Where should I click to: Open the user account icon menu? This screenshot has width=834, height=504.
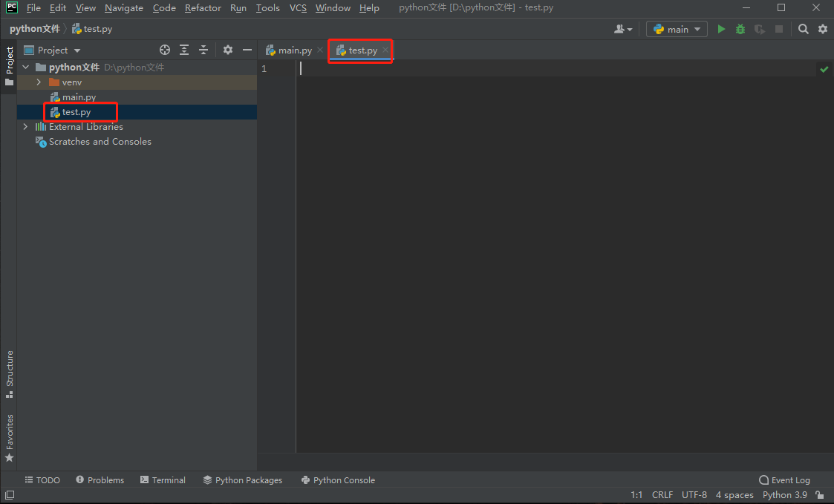623,29
